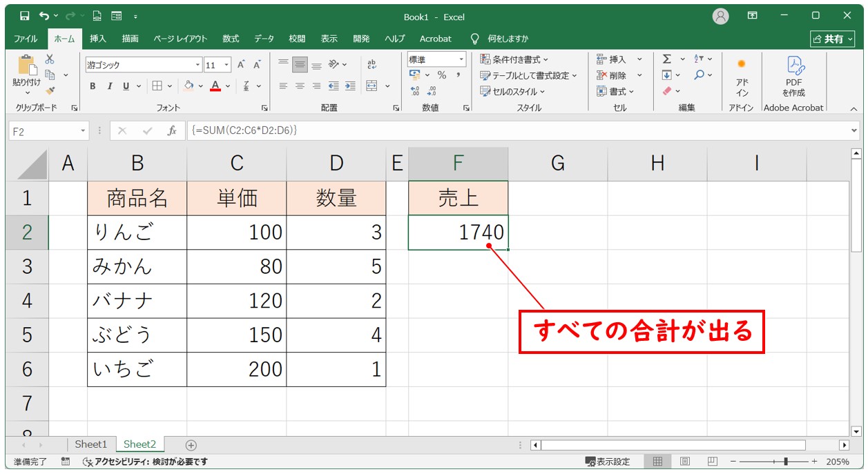Click the Increase Indent icon
The image size is (868, 474).
pos(351,86)
